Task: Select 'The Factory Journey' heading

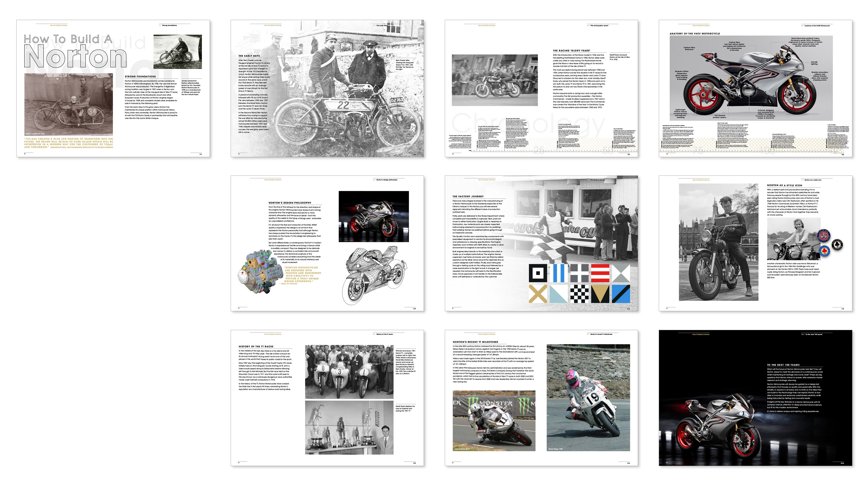Action: pyautogui.click(x=468, y=197)
